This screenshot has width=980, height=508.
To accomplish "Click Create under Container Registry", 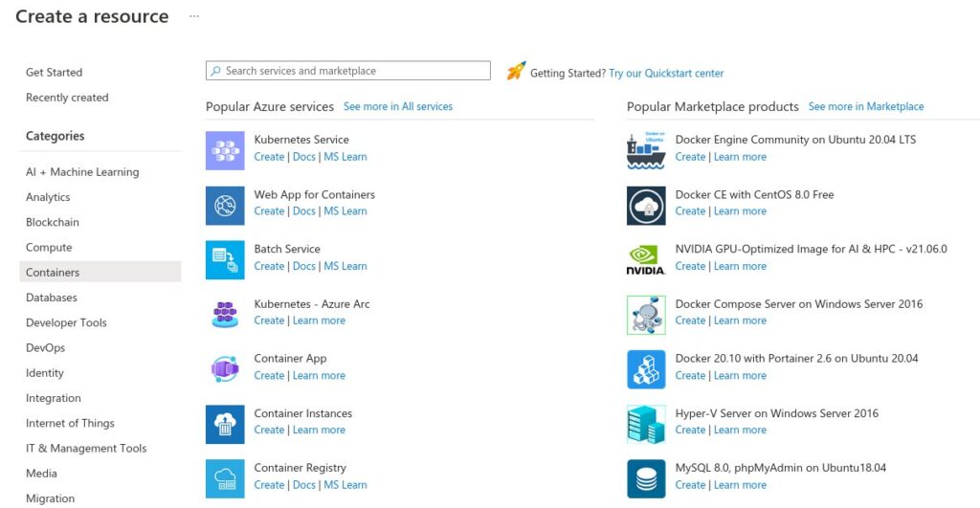I will pyautogui.click(x=269, y=485).
